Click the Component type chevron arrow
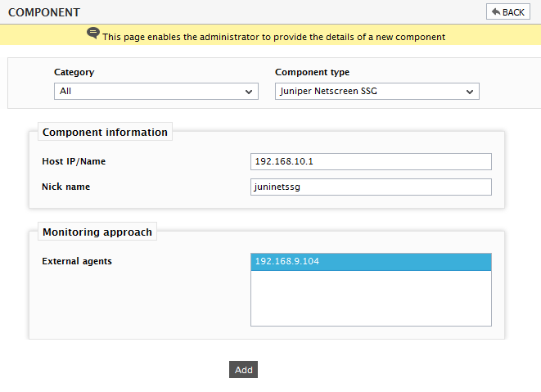541x392 pixels. 469,92
